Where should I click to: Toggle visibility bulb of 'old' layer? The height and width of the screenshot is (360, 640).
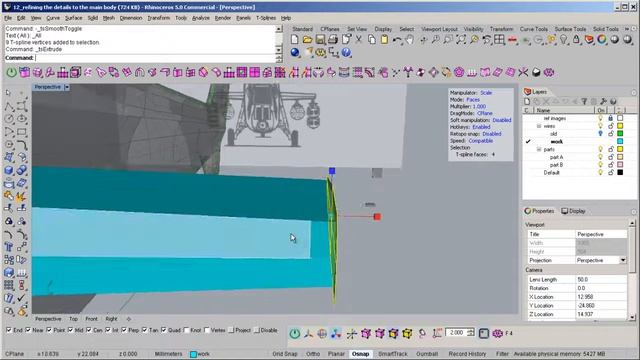600,133
